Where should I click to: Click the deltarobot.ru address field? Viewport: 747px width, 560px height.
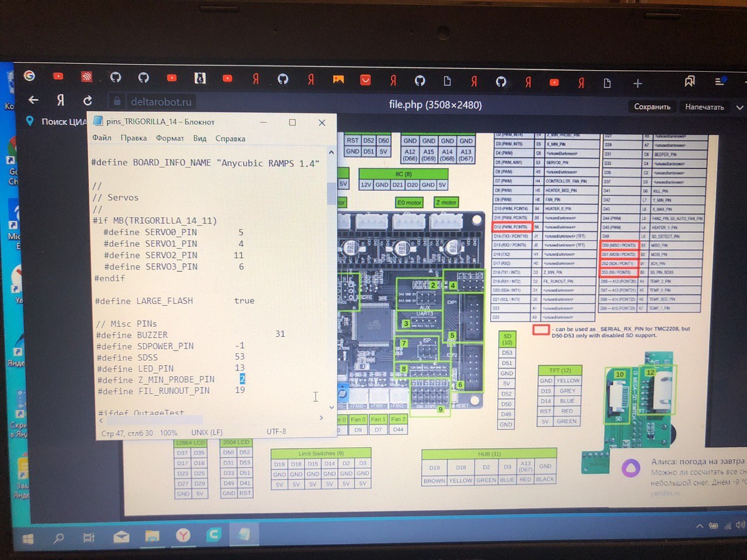click(x=160, y=102)
